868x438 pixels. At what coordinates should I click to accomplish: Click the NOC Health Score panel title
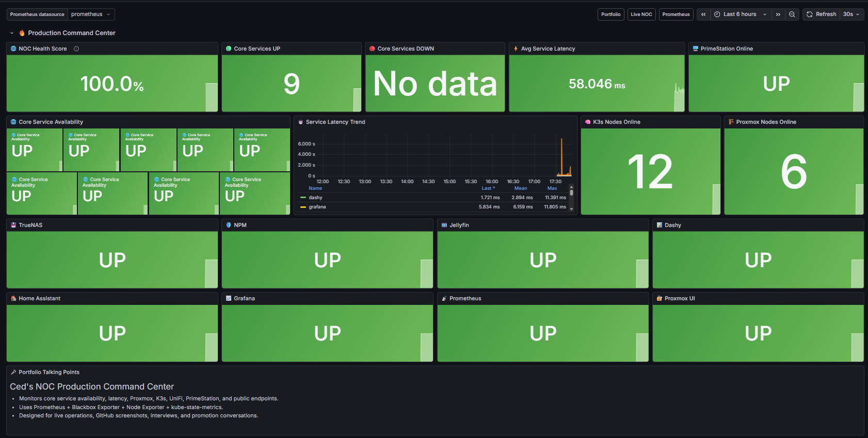(43, 48)
